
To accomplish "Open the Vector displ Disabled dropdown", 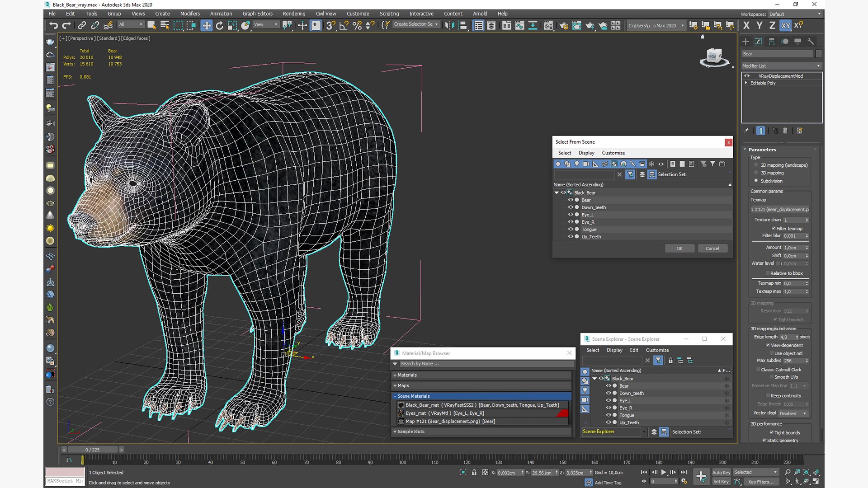I will 793,413.
